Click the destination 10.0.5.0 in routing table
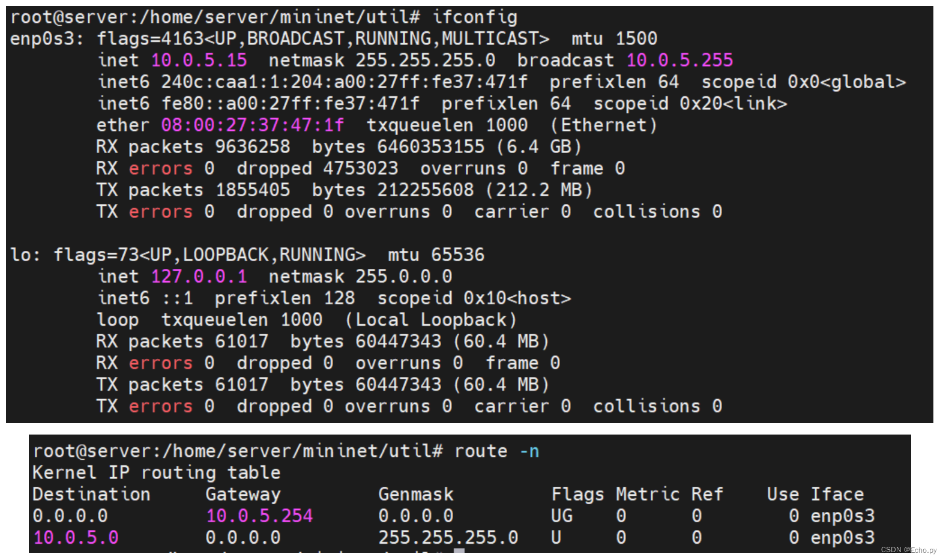Image resolution: width=946 pixels, height=560 pixels. [76, 538]
